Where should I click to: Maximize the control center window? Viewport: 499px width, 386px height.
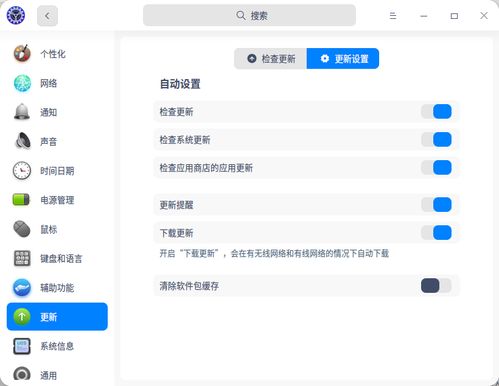(x=454, y=16)
